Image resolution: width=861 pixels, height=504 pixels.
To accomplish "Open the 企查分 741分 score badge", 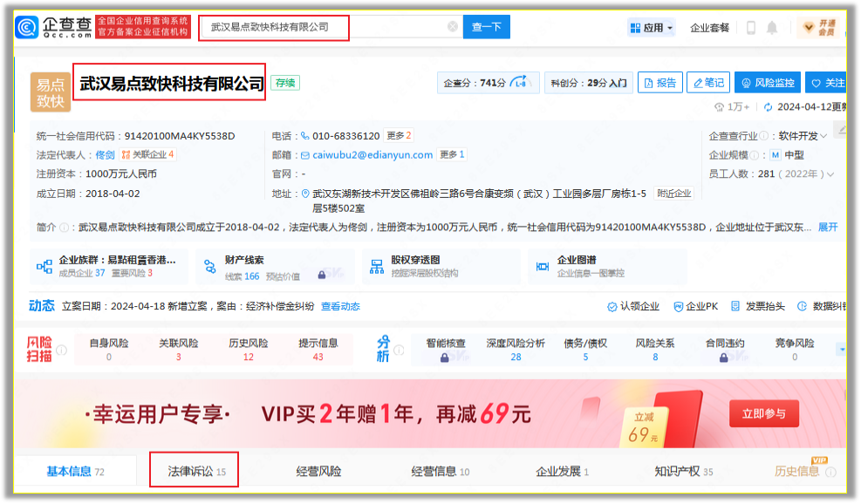I will click(488, 83).
